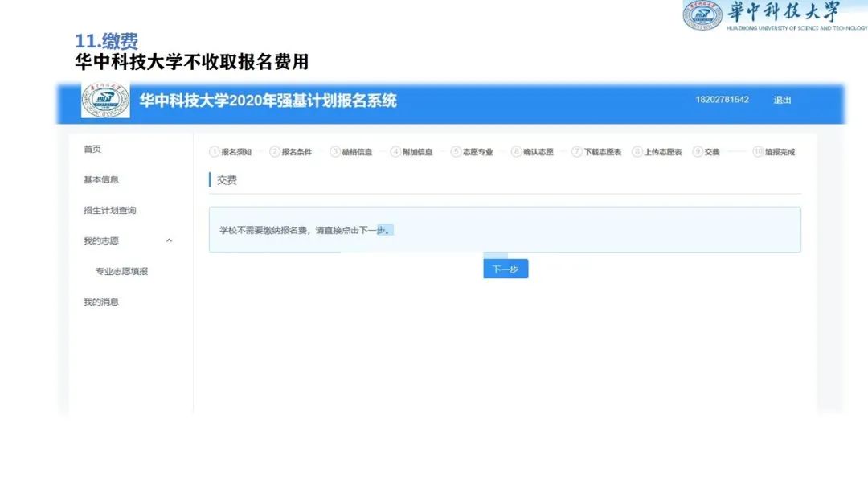
Task: Go to step 6 确认志愿
Action: pyautogui.click(x=532, y=152)
